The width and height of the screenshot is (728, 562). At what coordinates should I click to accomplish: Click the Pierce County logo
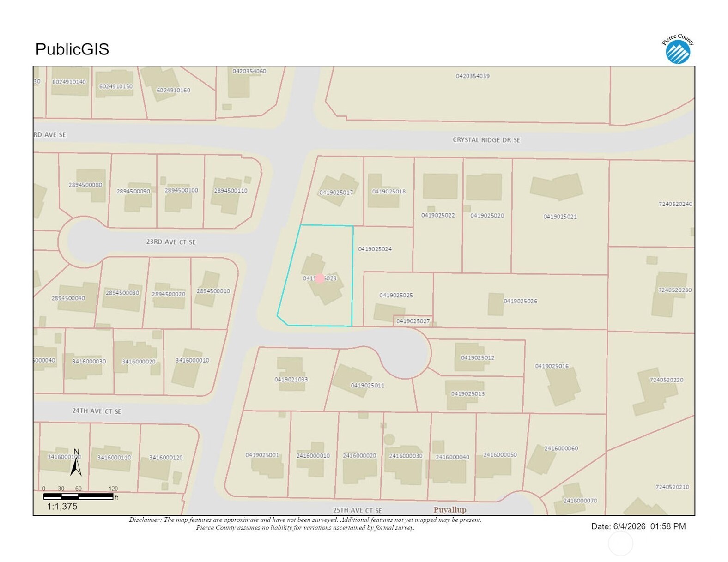point(678,48)
